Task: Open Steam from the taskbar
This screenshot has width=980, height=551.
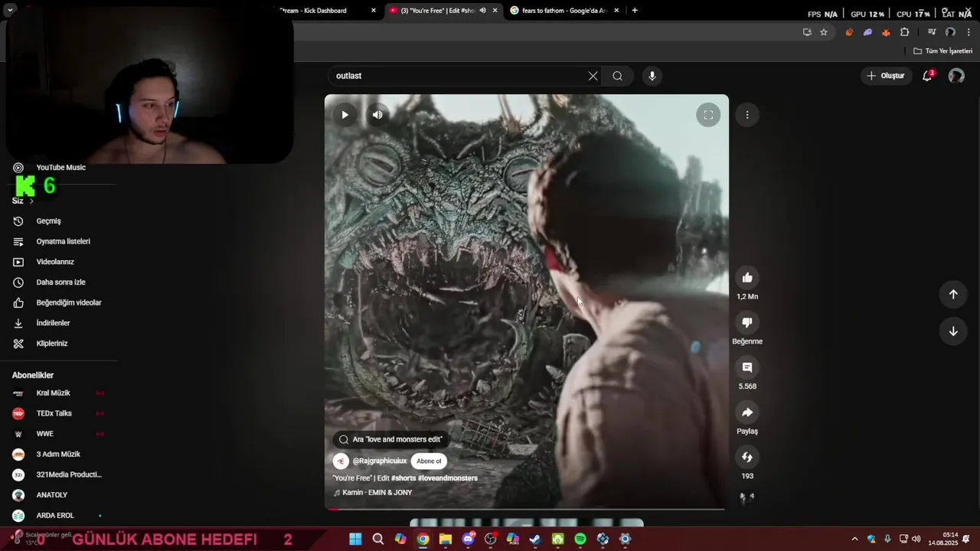Action: (x=535, y=540)
